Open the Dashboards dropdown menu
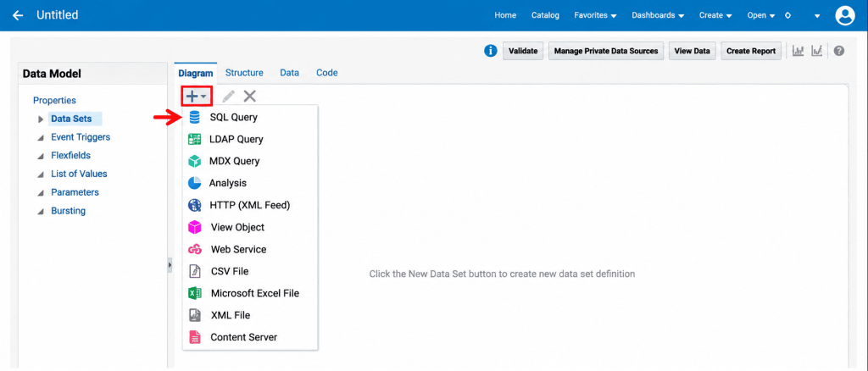Screen dimensions: 868x371 pyautogui.click(x=658, y=15)
